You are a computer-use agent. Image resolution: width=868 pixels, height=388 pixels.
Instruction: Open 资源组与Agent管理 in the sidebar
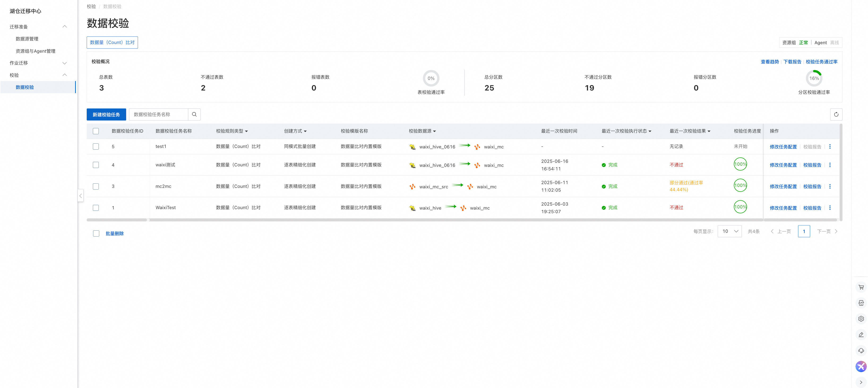tap(35, 51)
